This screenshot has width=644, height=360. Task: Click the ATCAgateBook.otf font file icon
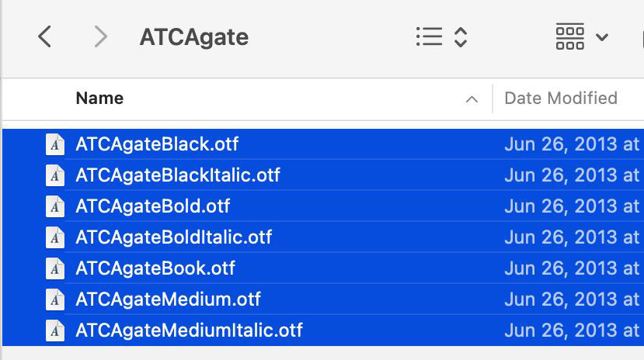[x=54, y=268]
